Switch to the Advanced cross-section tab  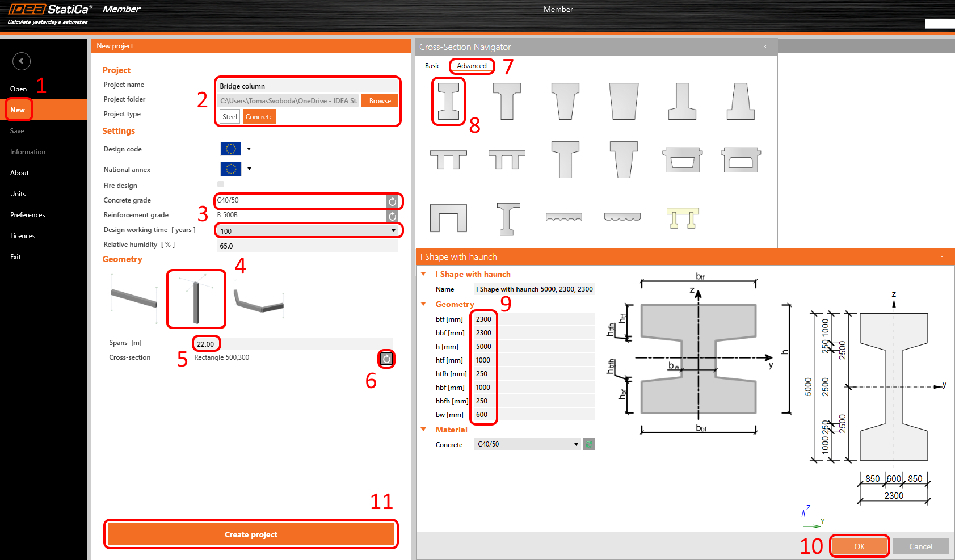coord(472,66)
